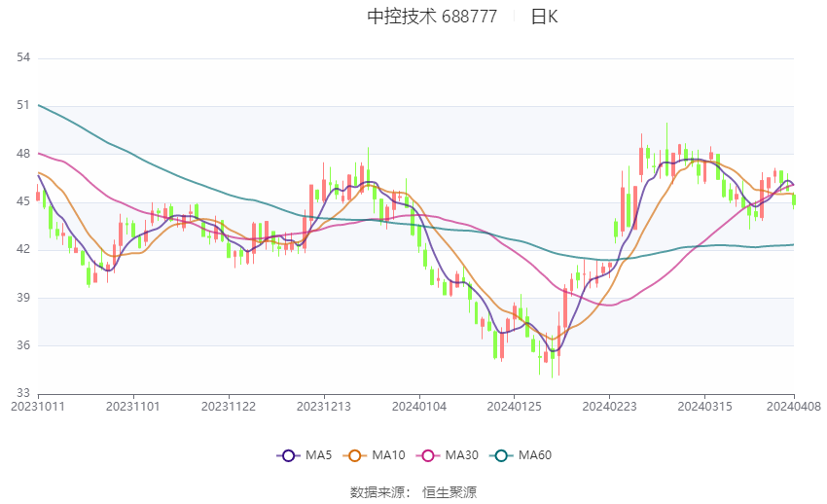Screen dimensions: 827x504
Task: Select the 20231213 date axis label
Action: click(x=324, y=407)
